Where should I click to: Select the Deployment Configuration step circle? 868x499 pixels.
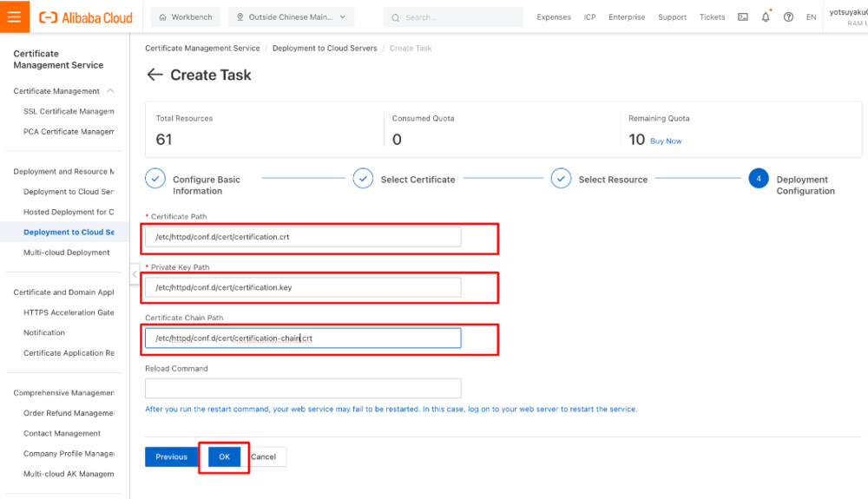[759, 179]
